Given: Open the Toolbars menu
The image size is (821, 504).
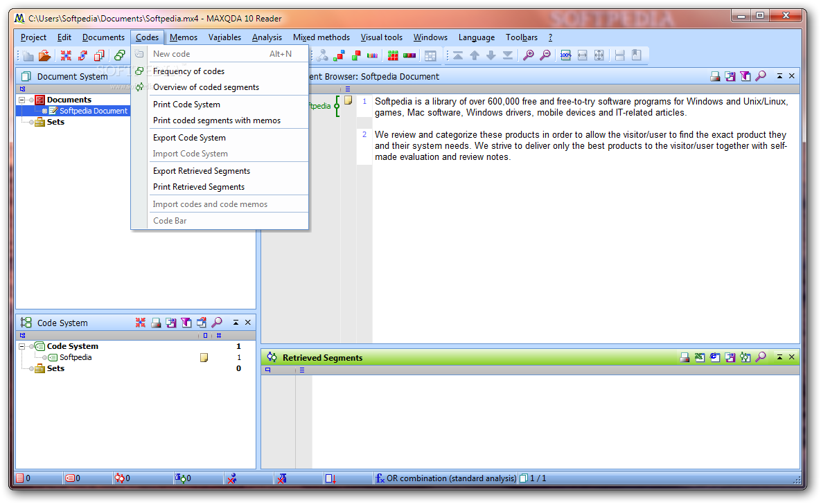Looking at the screenshot, I should (x=522, y=37).
